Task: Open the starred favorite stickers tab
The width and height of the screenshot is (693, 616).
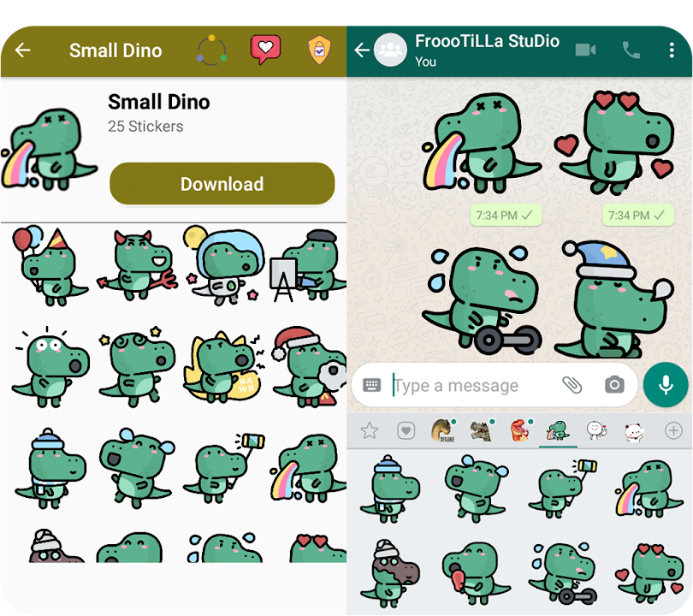Action: (x=370, y=431)
